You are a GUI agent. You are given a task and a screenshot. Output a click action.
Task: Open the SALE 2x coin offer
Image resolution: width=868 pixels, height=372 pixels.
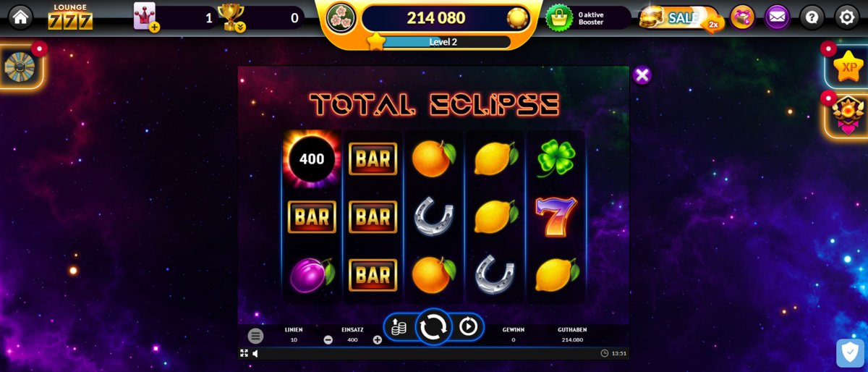680,18
